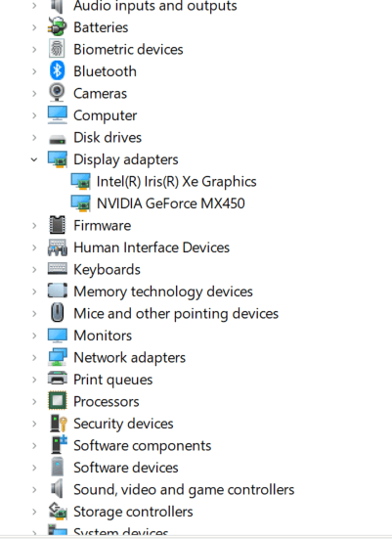
Task: Click the Storage controllers icon
Action: click(x=58, y=511)
